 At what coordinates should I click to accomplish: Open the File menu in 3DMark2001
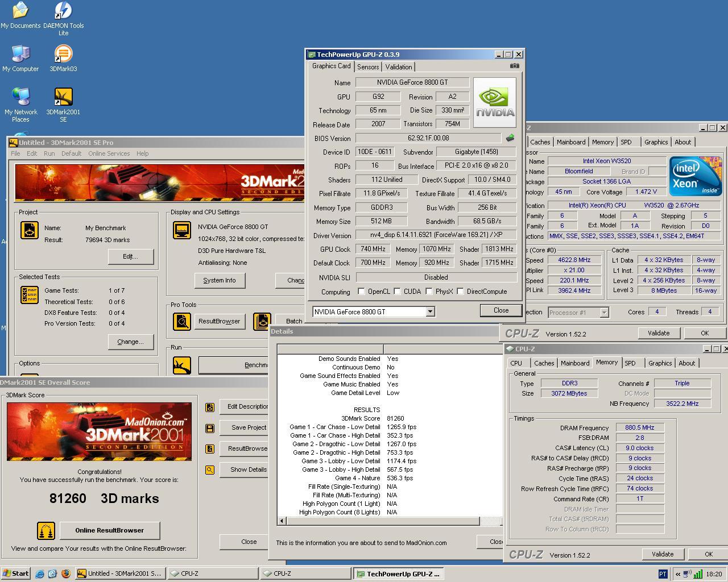[15, 153]
